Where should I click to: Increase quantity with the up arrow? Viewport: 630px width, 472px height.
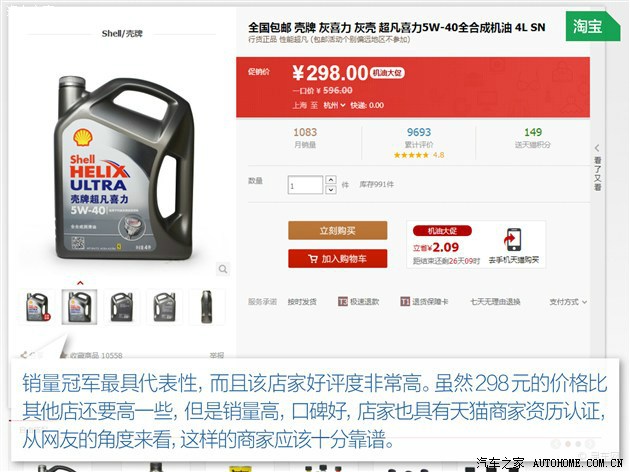click(x=331, y=180)
